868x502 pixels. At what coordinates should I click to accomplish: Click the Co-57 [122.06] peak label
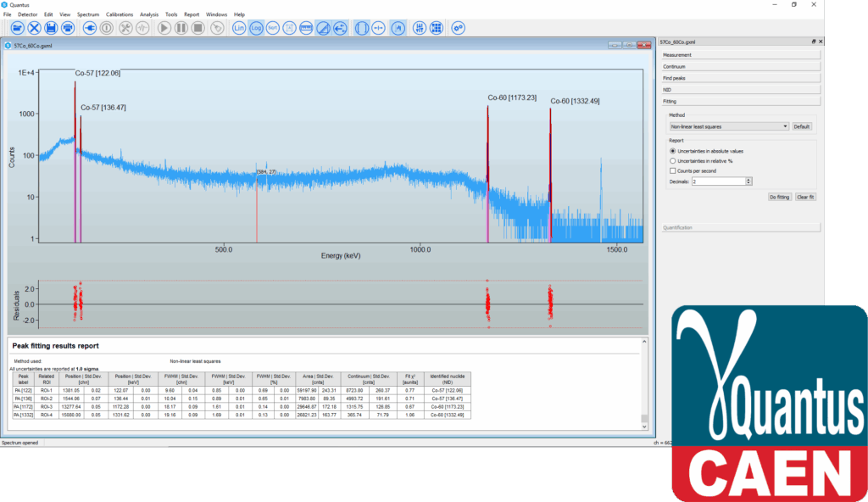tap(97, 73)
